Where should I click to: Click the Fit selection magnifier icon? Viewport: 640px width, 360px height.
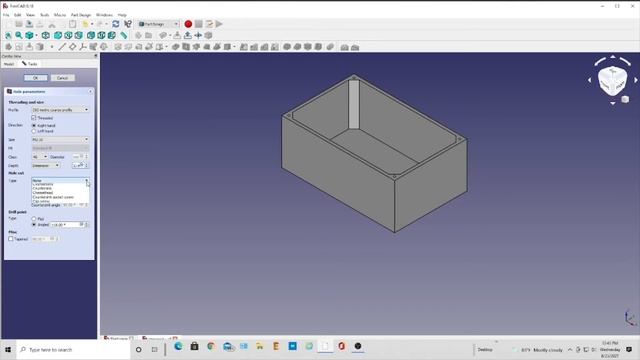point(19,36)
